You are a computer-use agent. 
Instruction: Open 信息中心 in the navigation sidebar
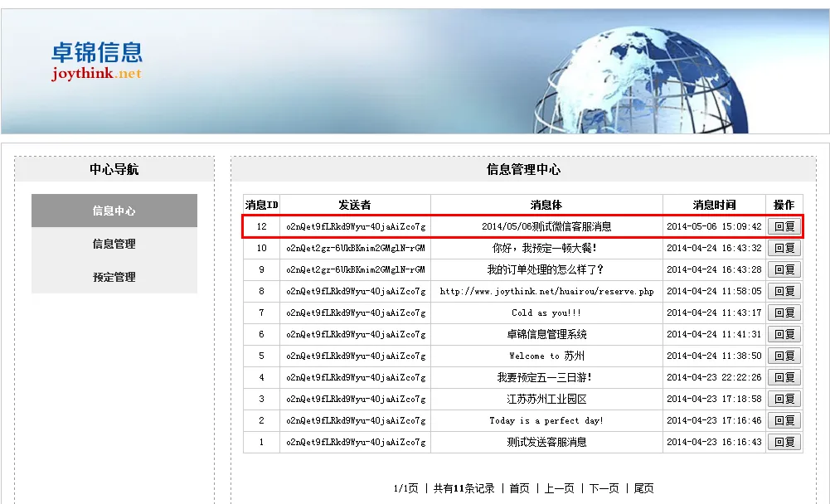pyautogui.click(x=114, y=211)
